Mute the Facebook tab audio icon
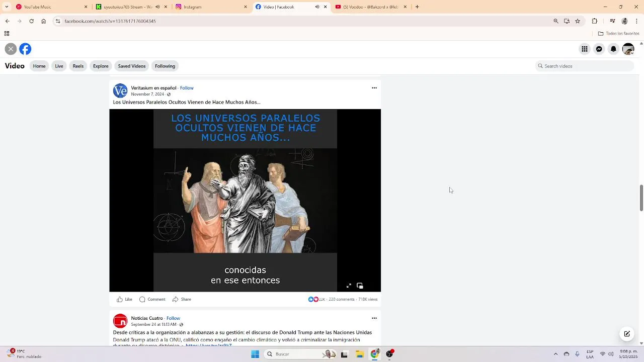Image resolution: width=644 pixels, height=362 pixels. (x=317, y=7)
